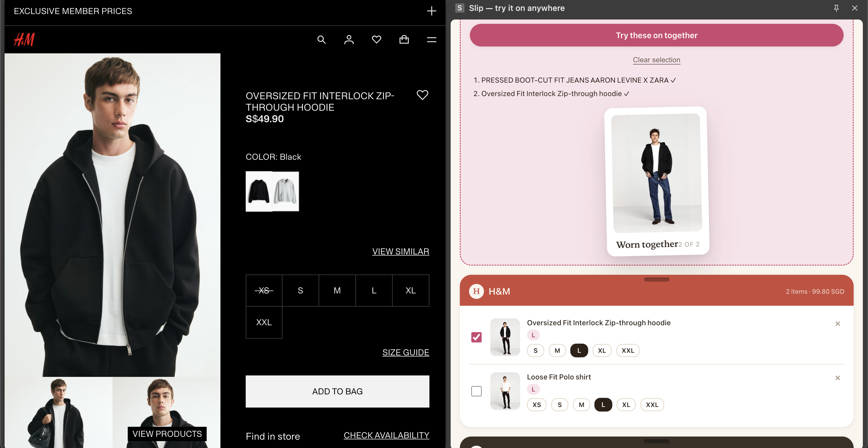The height and width of the screenshot is (448, 868).
Task: Expand Exclusive Member Prices banner
Action: tap(431, 11)
